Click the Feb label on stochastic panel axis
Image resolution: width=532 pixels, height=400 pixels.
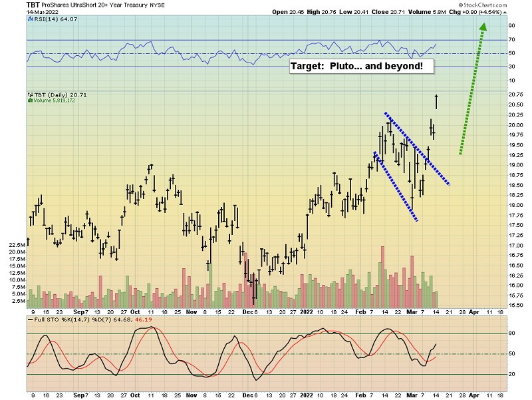click(360, 395)
